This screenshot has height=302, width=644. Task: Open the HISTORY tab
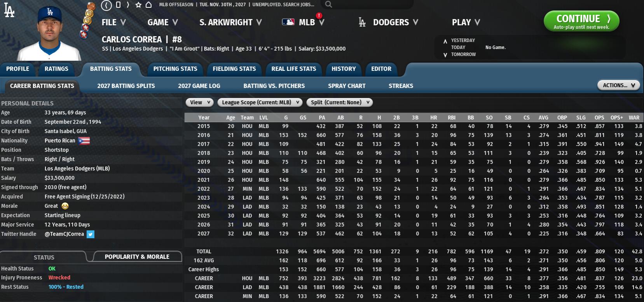344,69
